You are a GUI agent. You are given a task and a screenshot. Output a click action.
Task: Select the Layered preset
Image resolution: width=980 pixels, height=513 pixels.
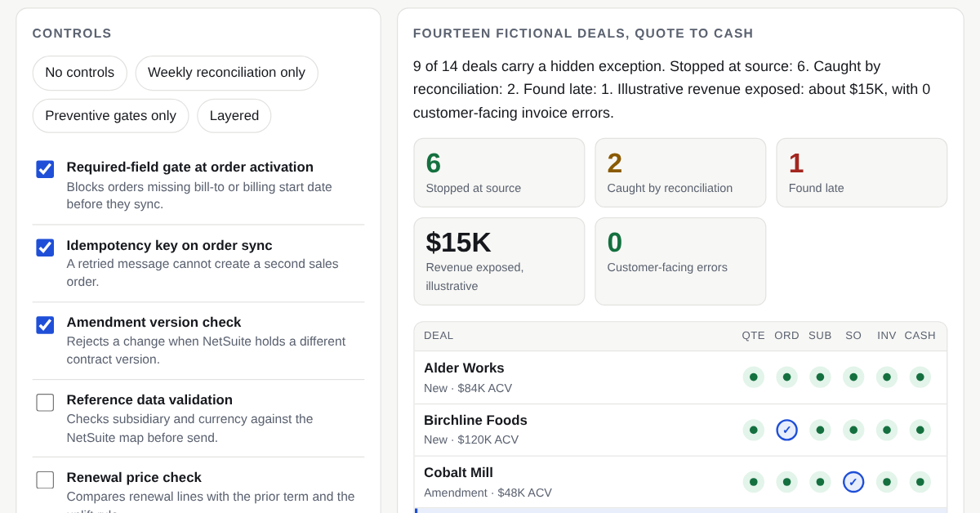234,116
